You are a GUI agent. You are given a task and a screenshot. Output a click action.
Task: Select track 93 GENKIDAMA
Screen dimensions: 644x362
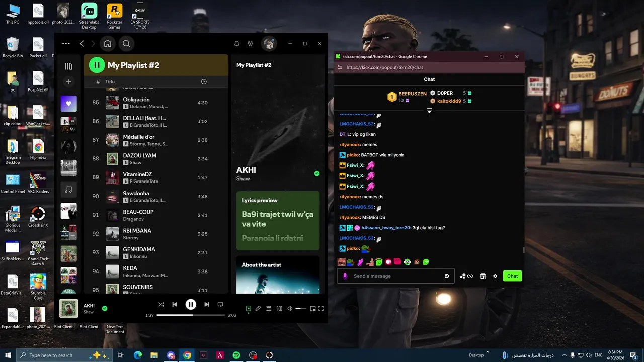tap(155, 252)
